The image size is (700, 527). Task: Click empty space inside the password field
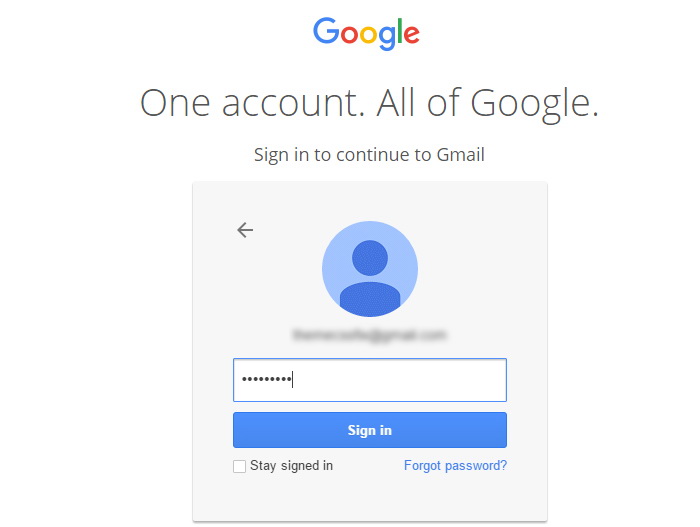tap(400, 380)
